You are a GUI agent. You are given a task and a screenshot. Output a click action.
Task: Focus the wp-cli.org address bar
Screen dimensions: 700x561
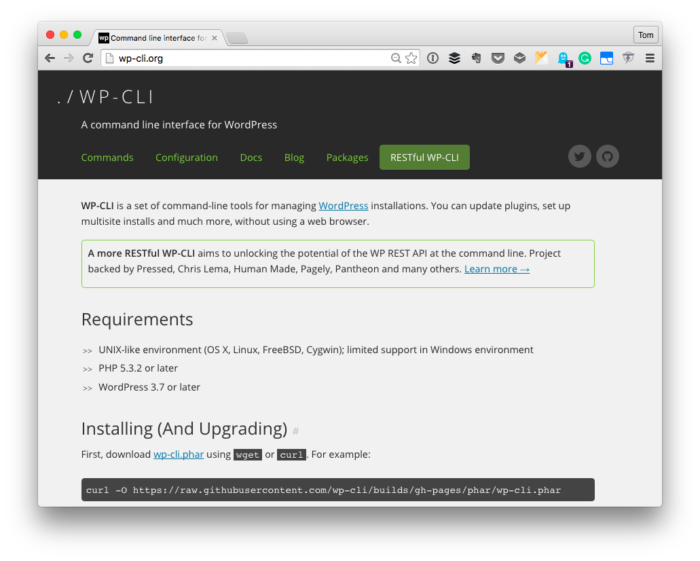tap(250, 58)
